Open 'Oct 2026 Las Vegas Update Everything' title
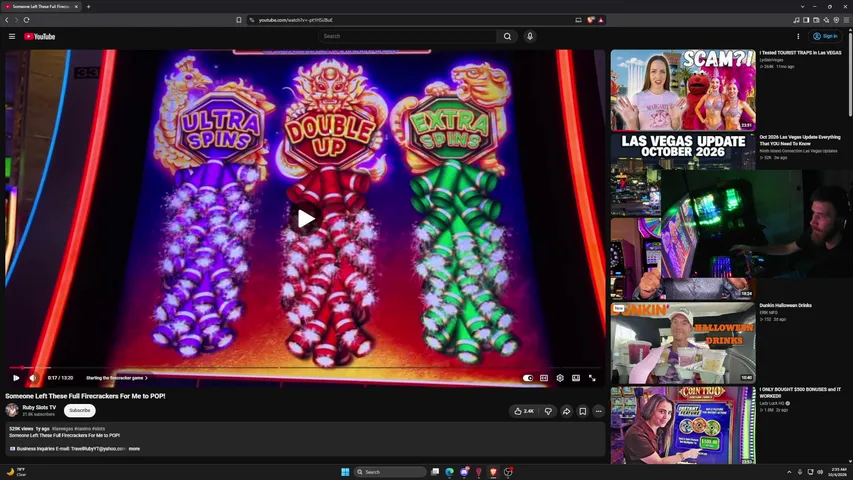The width and height of the screenshot is (853, 480). [x=800, y=140]
